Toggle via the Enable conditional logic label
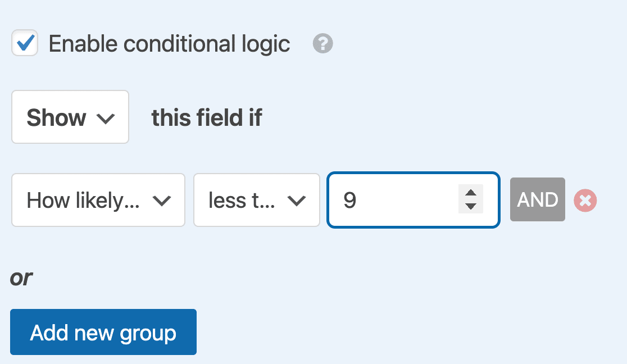627x364 pixels. 169,44
